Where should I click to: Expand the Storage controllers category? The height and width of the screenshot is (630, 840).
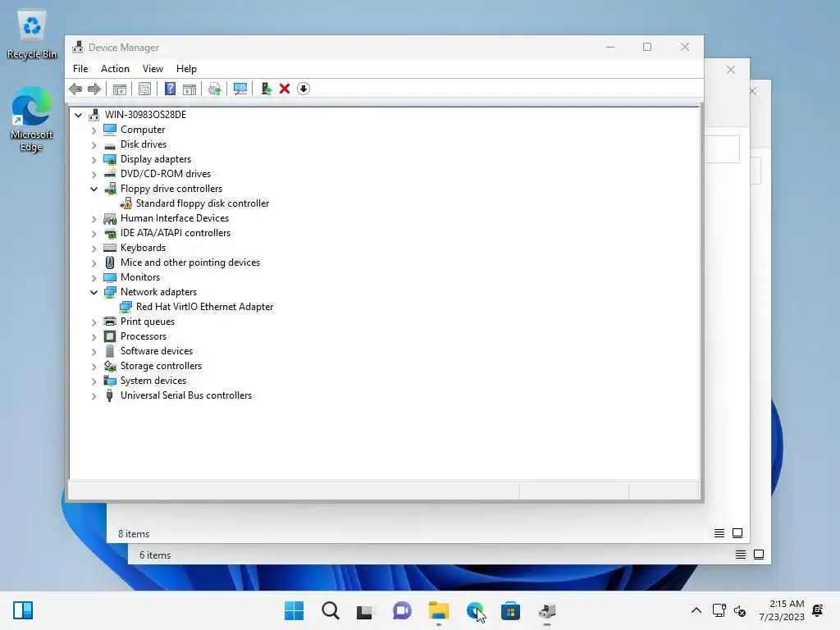pyautogui.click(x=94, y=367)
